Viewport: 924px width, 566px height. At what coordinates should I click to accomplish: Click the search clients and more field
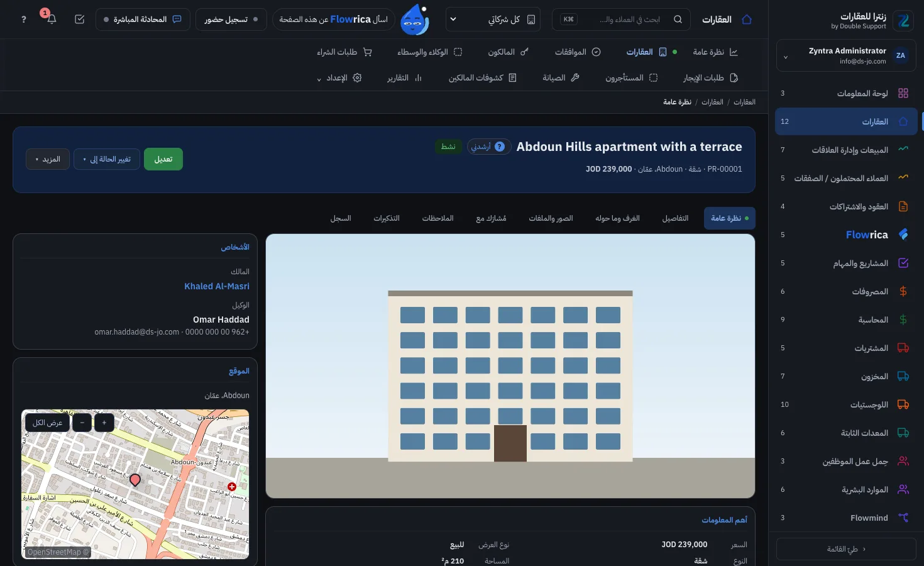621,19
